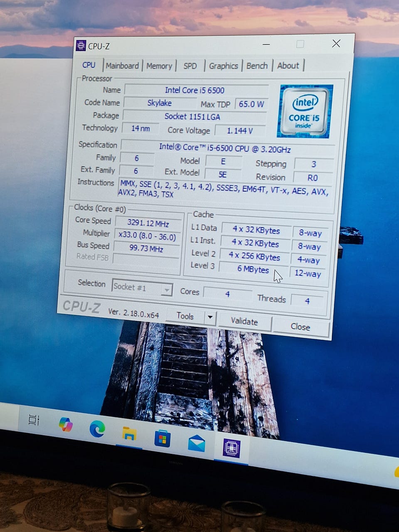Click the Bus Speed value 99.73 MHz

tap(146, 249)
